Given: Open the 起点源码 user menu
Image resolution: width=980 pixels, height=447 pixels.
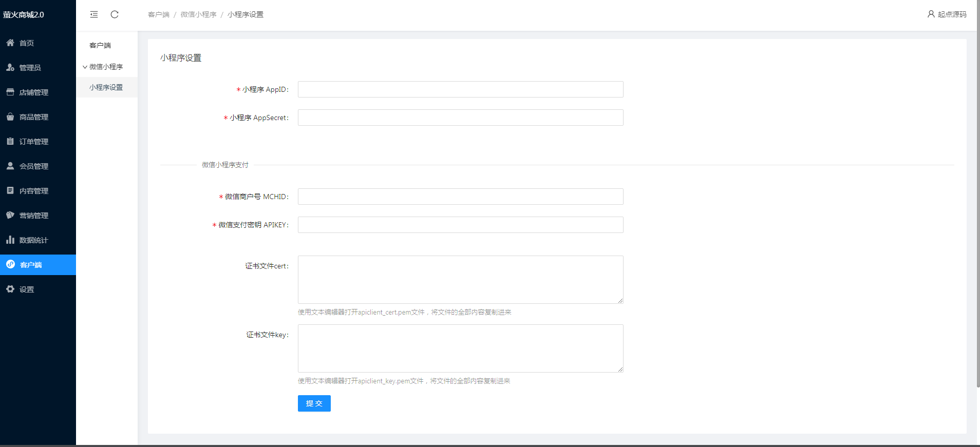Looking at the screenshot, I should 947,14.
